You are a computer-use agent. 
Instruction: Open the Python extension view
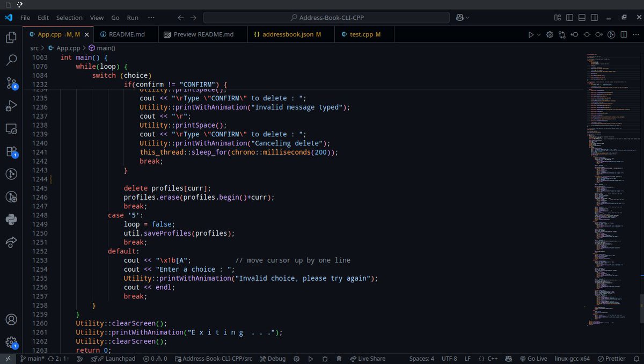click(11, 220)
